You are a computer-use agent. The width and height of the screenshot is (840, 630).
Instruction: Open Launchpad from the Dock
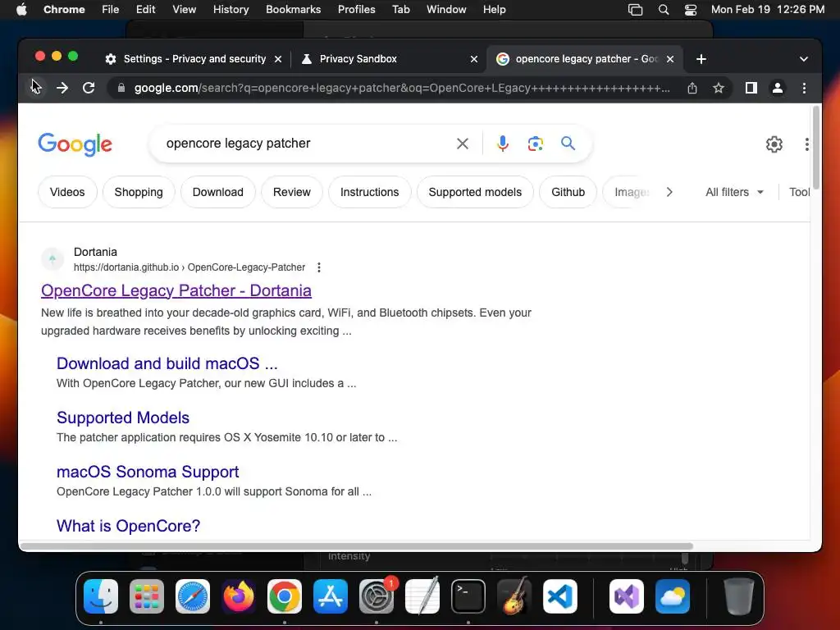[147, 596]
